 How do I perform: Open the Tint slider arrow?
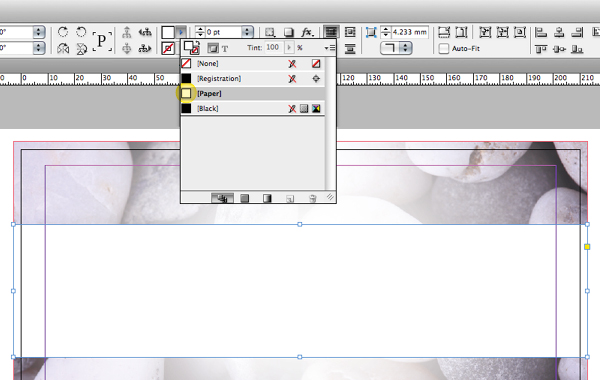289,47
